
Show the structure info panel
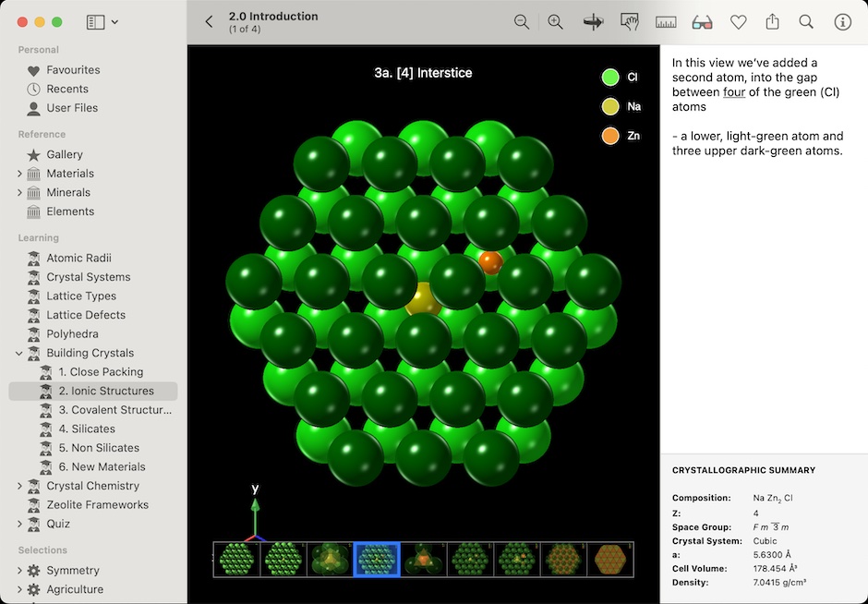pyautogui.click(x=842, y=21)
